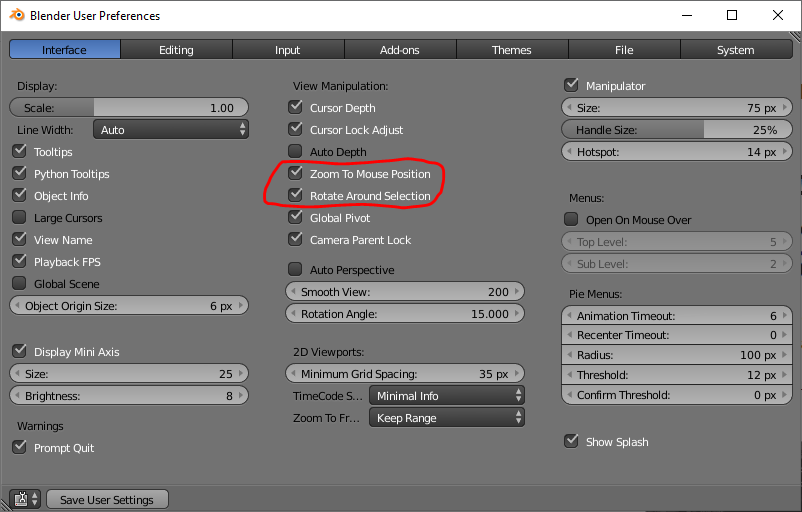
Task: Increase Rotation Angle with right arrow
Action: pos(517,314)
